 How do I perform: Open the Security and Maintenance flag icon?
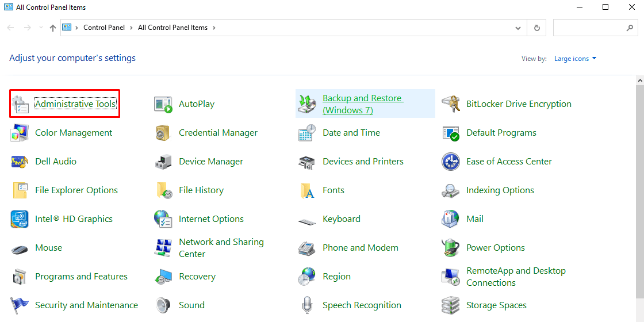pos(20,305)
